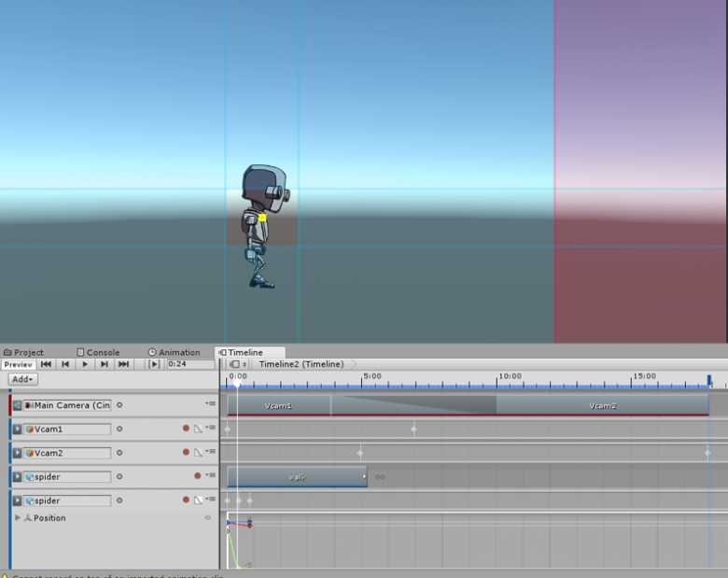The width and height of the screenshot is (728, 578).
Task: Click the timeline playhead marker
Action: [238, 382]
